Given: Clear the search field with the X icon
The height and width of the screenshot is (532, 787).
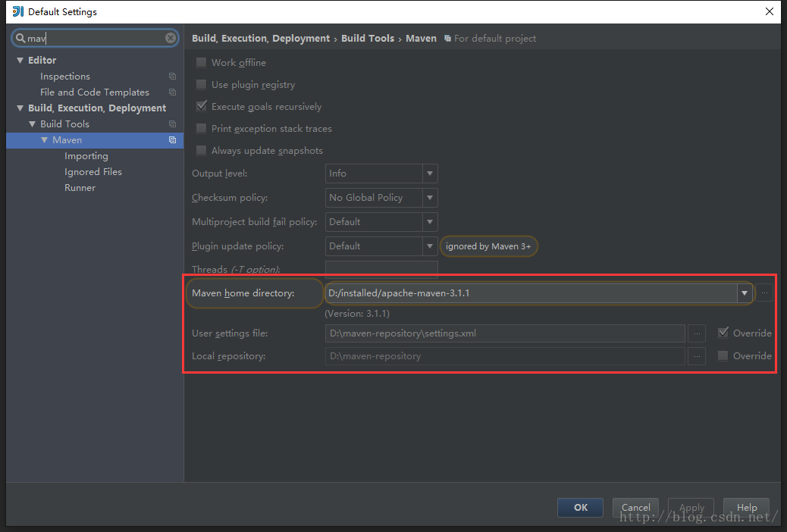Looking at the screenshot, I should (x=171, y=38).
